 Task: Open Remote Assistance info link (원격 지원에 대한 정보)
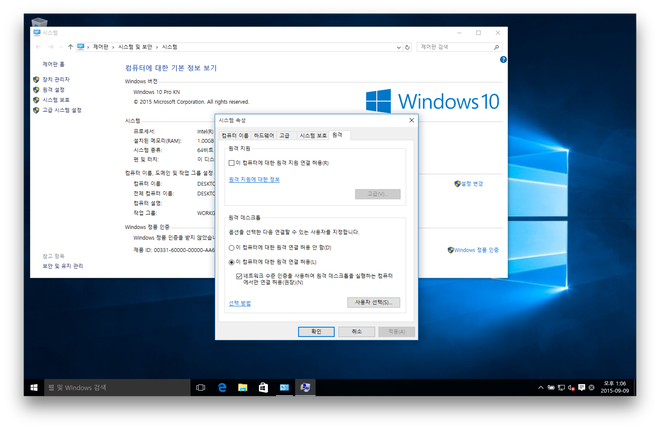(254, 180)
